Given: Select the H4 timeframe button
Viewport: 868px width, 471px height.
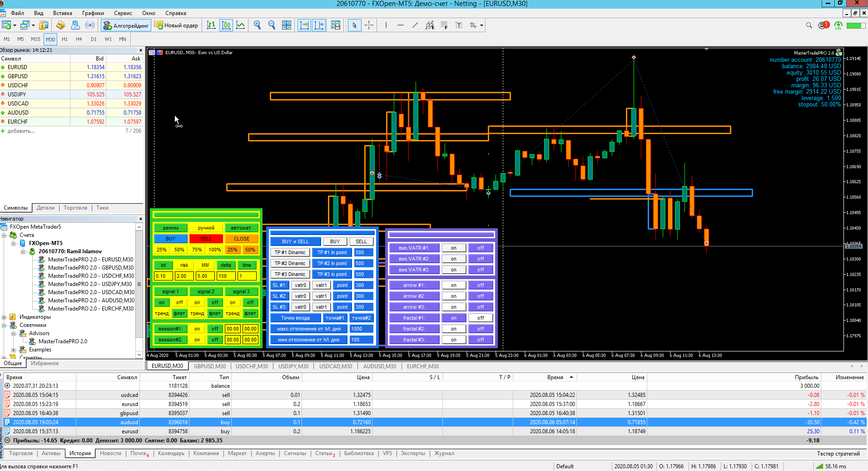Looking at the screenshot, I should click(79, 39).
